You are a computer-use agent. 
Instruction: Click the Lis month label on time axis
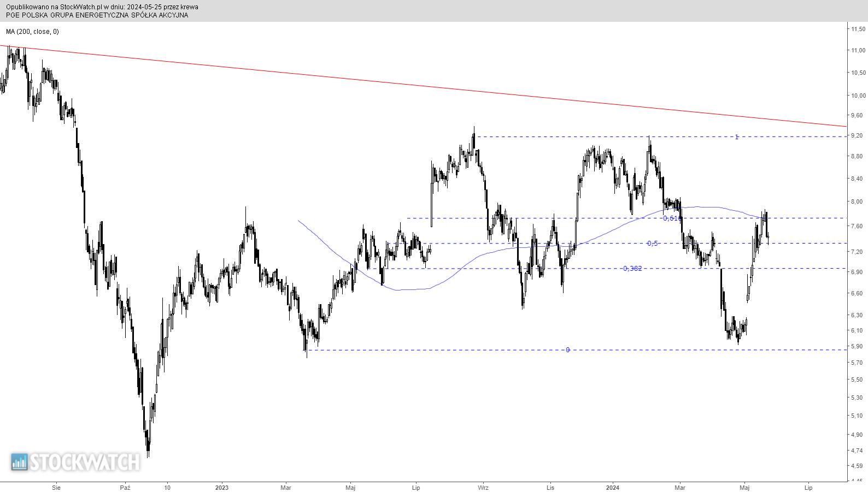550,488
